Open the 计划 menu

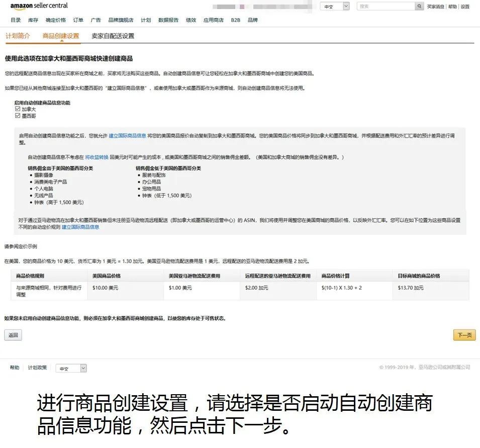(146, 20)
